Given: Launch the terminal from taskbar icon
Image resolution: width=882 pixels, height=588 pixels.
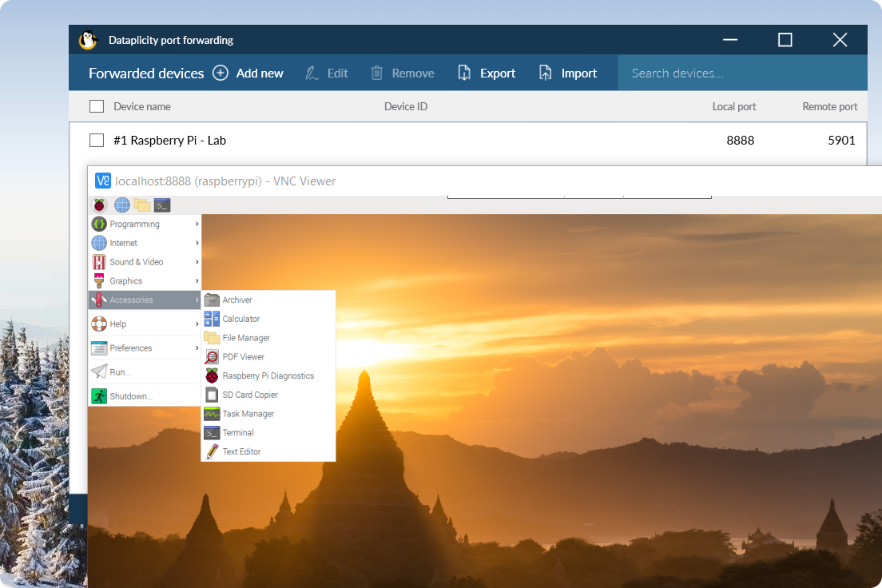Looking at the screenshot, I should pos(162,205).
